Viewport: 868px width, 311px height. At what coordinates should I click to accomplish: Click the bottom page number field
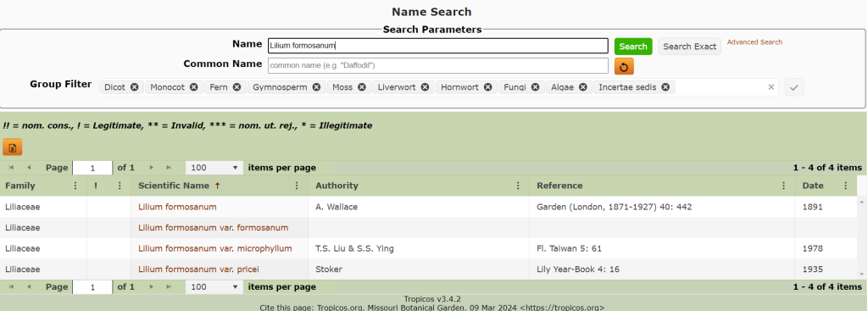[92, 287]
